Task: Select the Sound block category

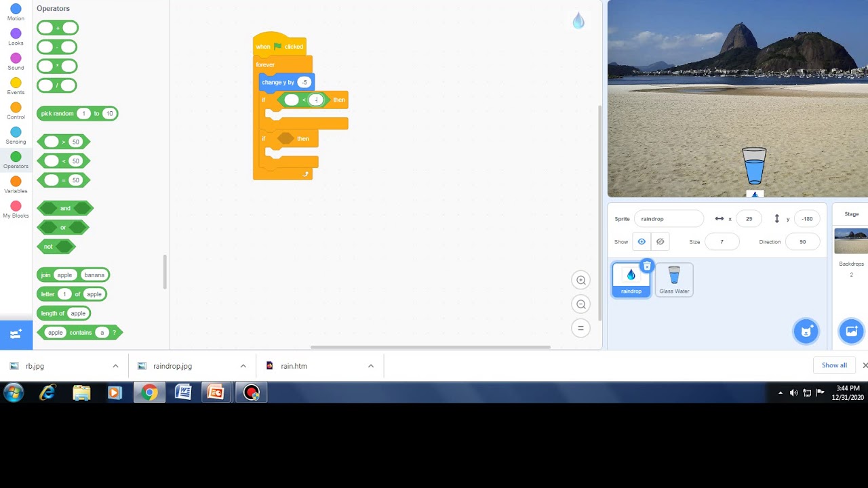Action: pyautogui.click(x=16, y=62)
